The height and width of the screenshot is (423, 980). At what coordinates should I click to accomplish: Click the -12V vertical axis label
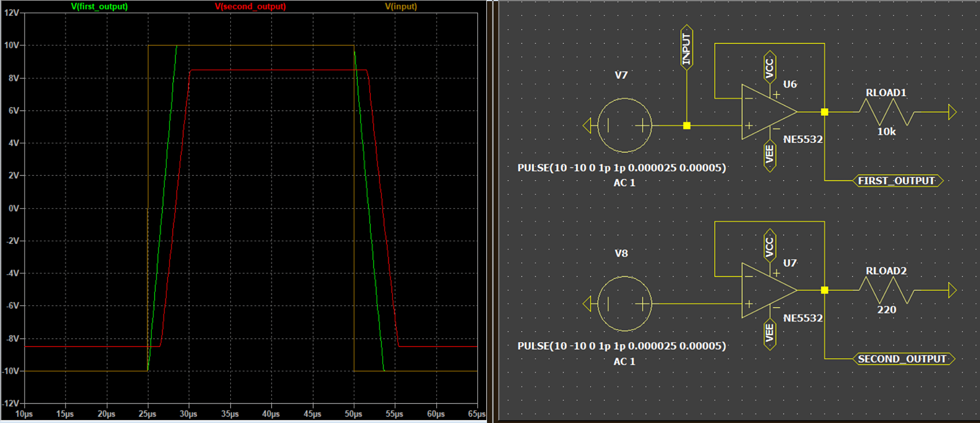coord(11,403)
